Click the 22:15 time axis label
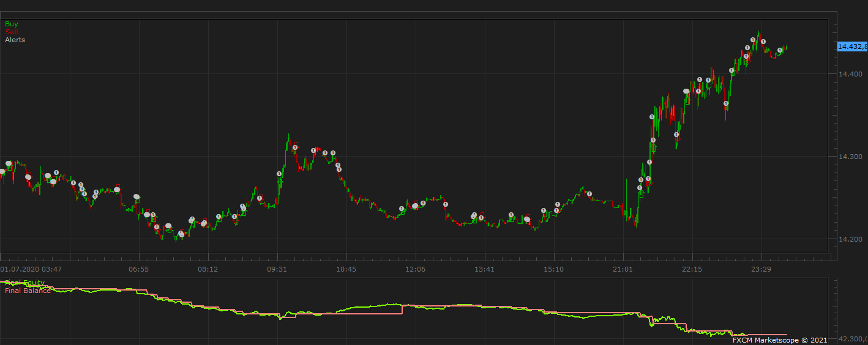The height and width of the screenshot is (345, 868). (x=692, y=269)
